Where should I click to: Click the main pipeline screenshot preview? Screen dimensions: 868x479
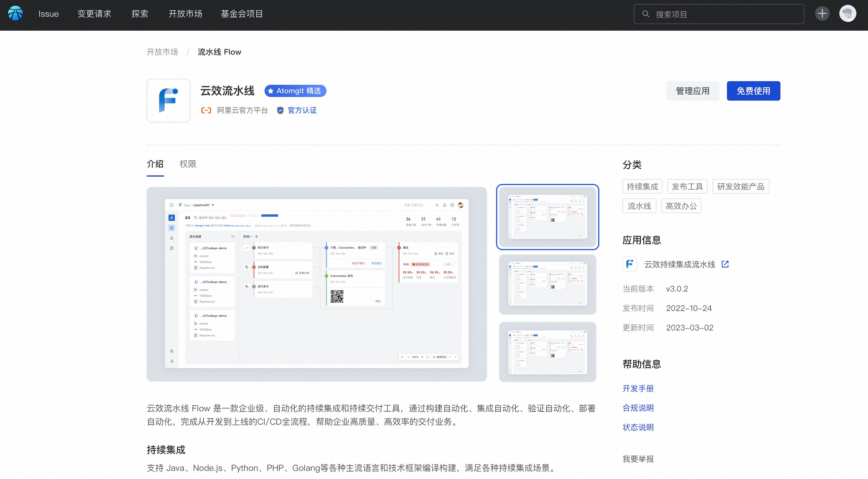[x=317, y=284]
